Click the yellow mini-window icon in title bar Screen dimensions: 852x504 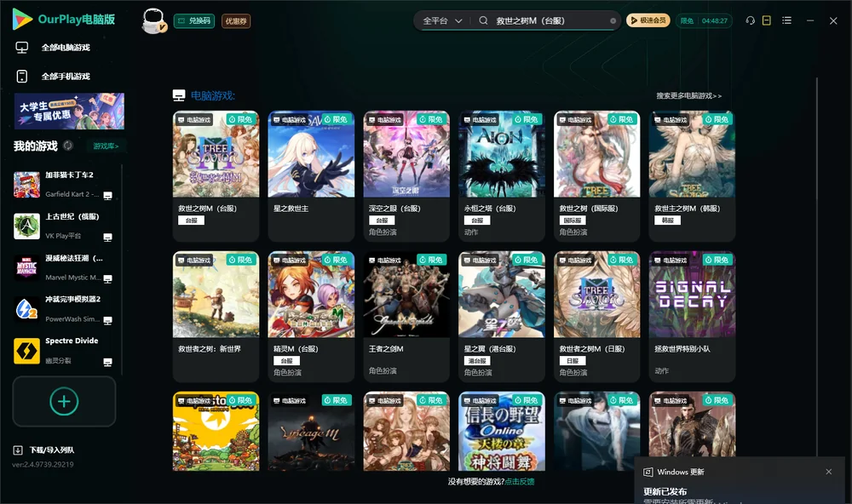(x=767, y=20)
